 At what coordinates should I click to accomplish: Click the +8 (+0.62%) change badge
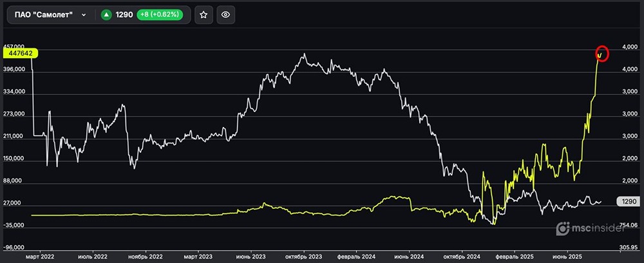click(x=159, y=15)
